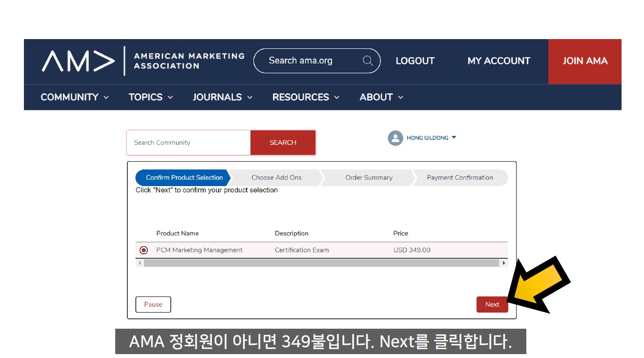Expand the TOPICS menu
The width and height of the screenshot is (644, 358).
point(151,97)
